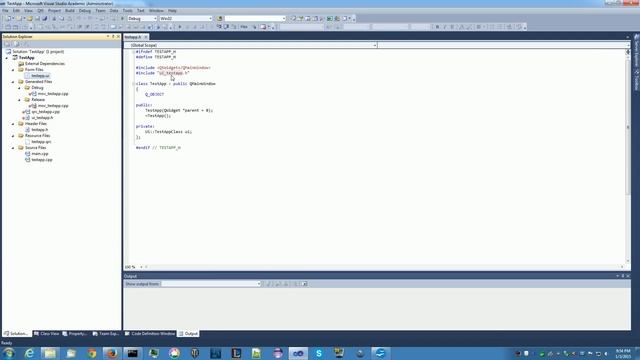Screen dimensions: 640x360
Task: Click New Project toolbar icon
Action: tap(8, 18)
